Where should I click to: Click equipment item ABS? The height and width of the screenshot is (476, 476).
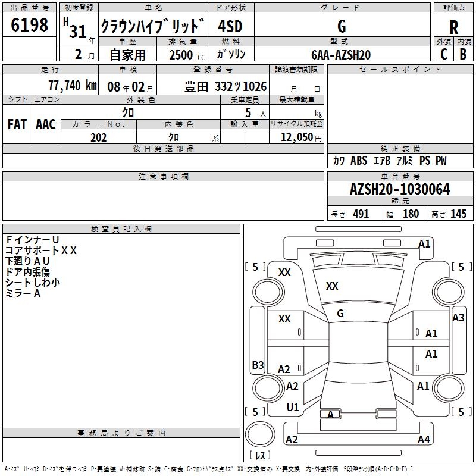pyautogui.click(x=359, y=161)
